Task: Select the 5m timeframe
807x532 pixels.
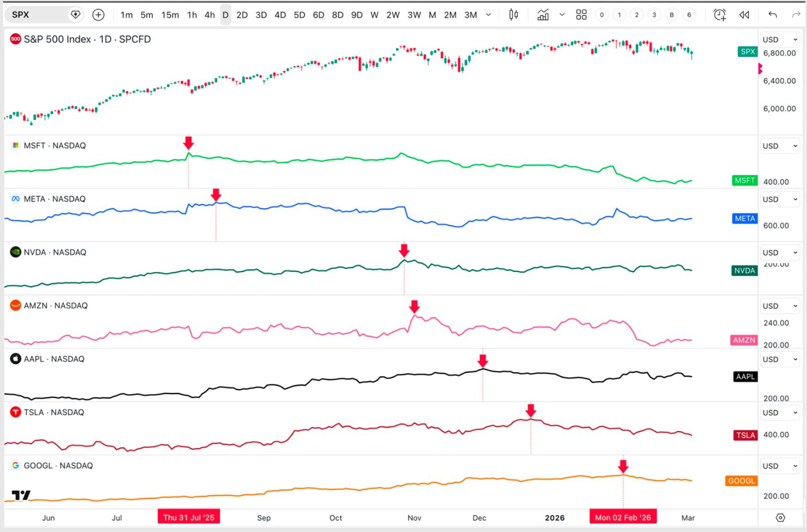Action: [147, 15]
